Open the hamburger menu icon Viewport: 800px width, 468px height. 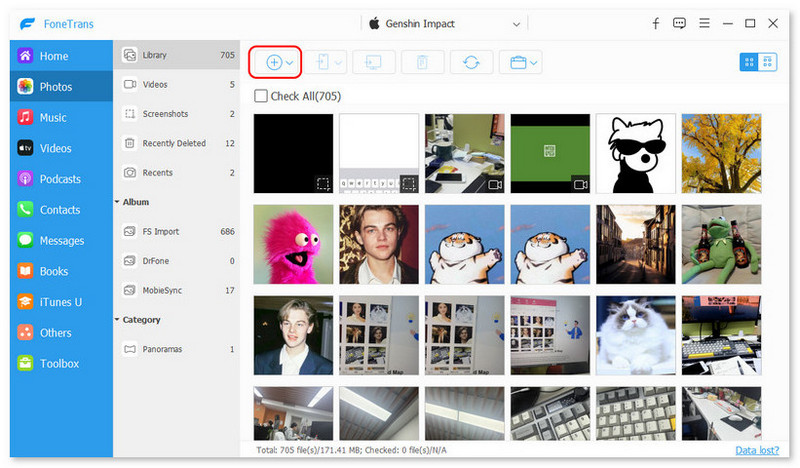[x=704, y=23]
